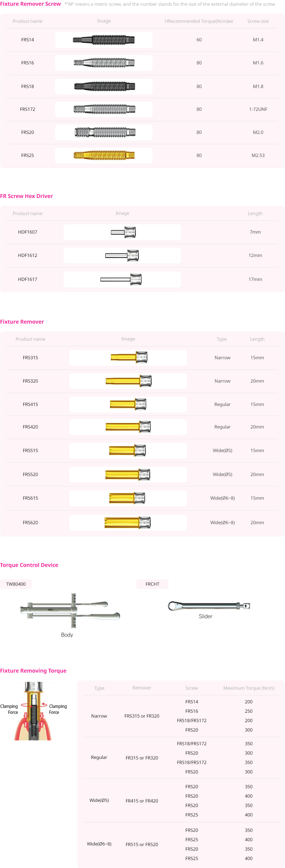Viewport: 285px width, 868px height.
Task: Select the HDF1612 product name
Action: 28,256
